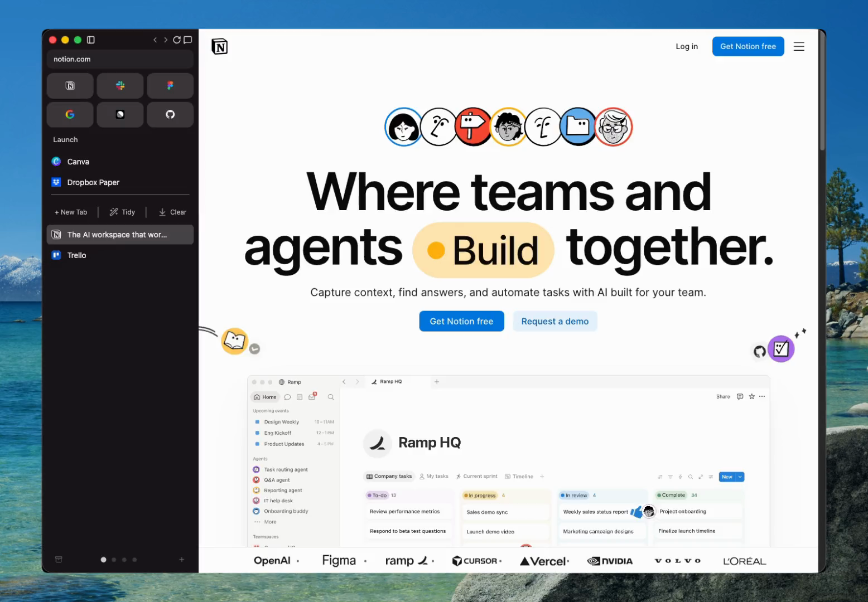This screenshot has width=868, height=602.
Task: Click Share in the Ramp HQ preview
Action: pos(723,397)
